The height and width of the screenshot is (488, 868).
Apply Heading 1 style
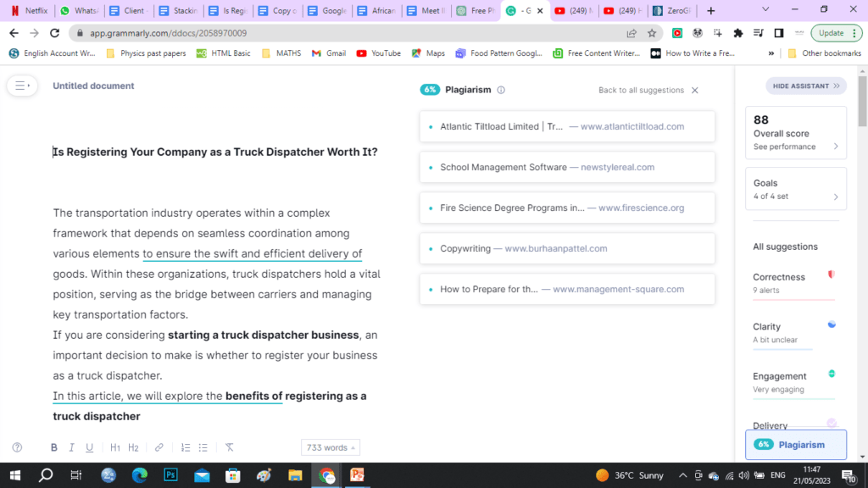coord(115,447)
